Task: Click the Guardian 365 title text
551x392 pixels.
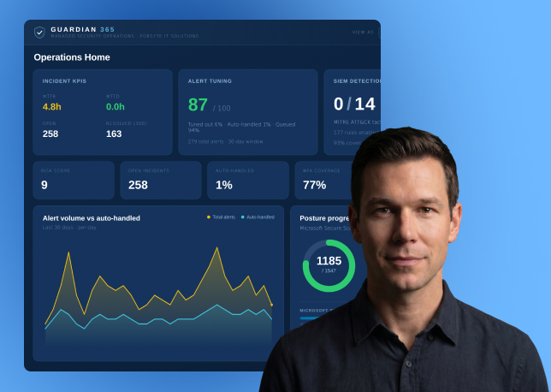Action: 83,30
